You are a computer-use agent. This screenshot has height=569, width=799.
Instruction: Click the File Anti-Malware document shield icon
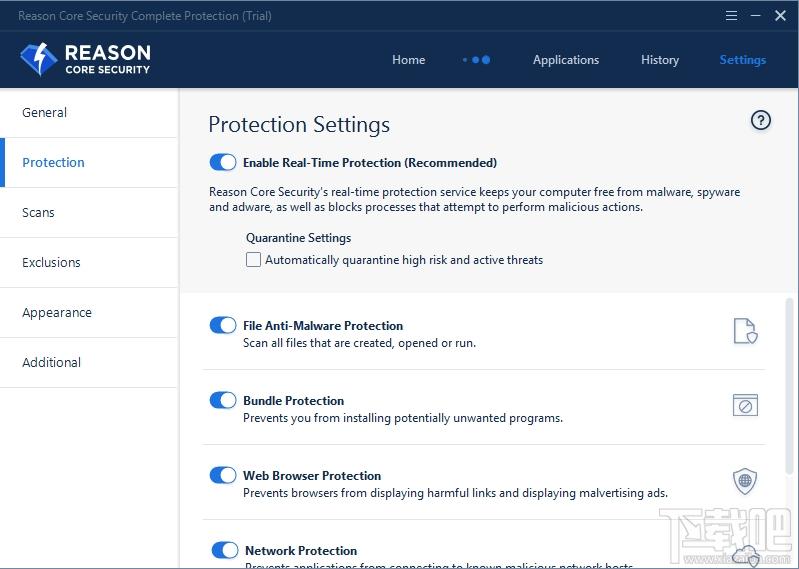coord(745,331)
